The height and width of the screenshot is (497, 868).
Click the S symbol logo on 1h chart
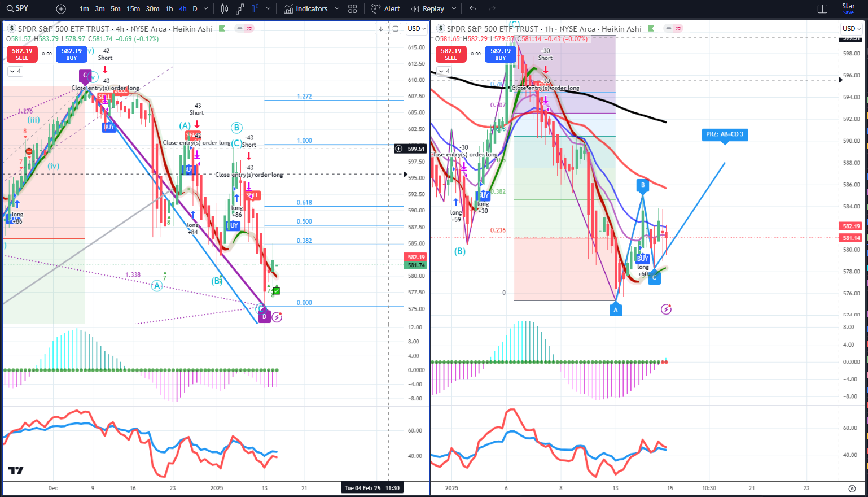(441, 28)
